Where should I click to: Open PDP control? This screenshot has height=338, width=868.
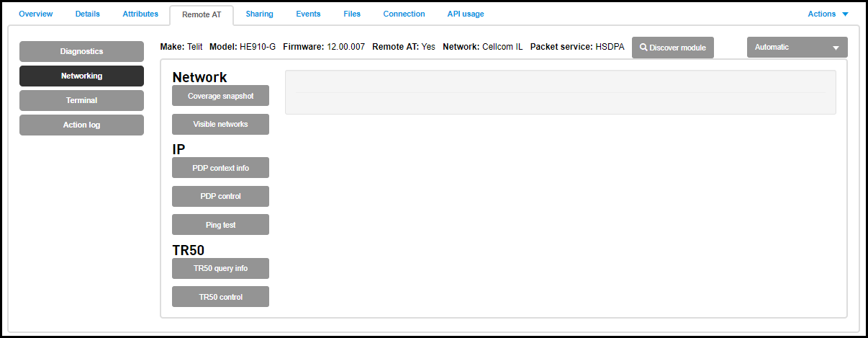point(220,196)
